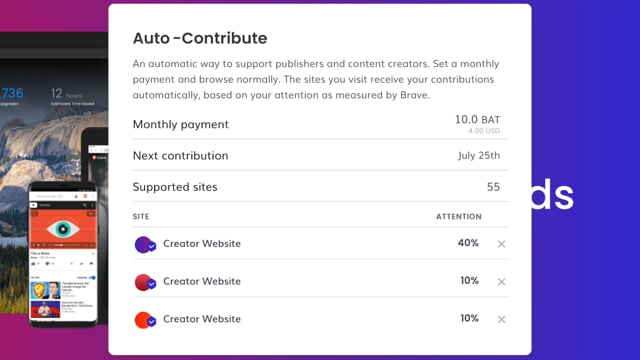640x360 pixels.
Task: Remove the creator site with 40% attention
Action: (x=501, y=244)
